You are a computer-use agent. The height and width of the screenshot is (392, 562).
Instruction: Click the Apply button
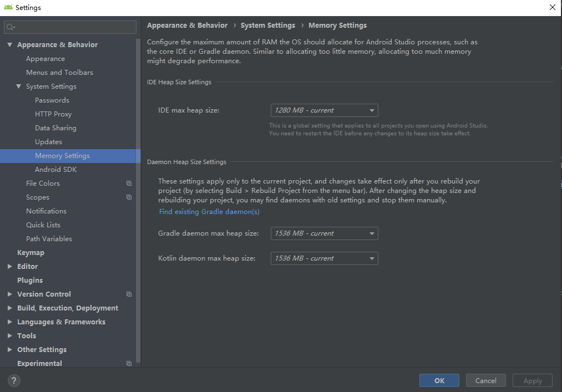[x=532, y=380]
